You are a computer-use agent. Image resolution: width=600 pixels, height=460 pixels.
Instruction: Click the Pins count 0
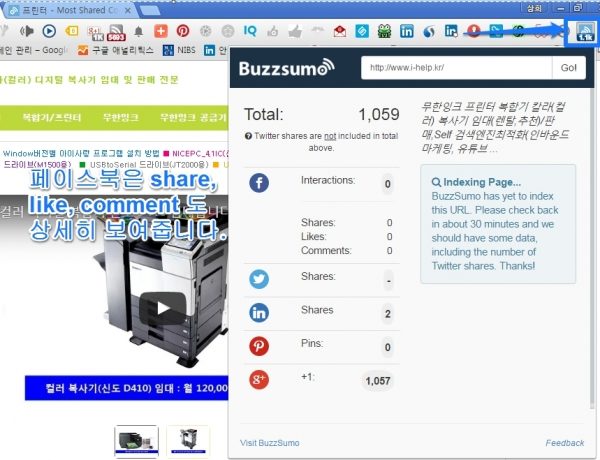(388, 347)
